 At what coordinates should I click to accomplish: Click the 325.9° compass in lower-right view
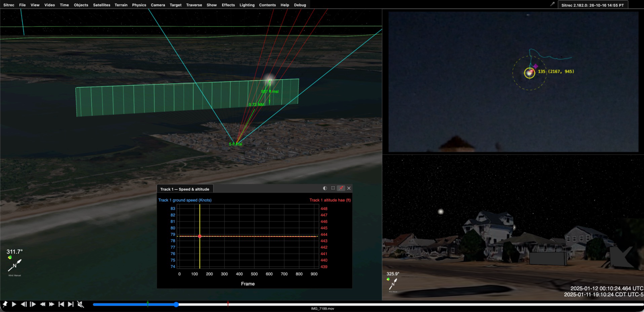point(393,283)
